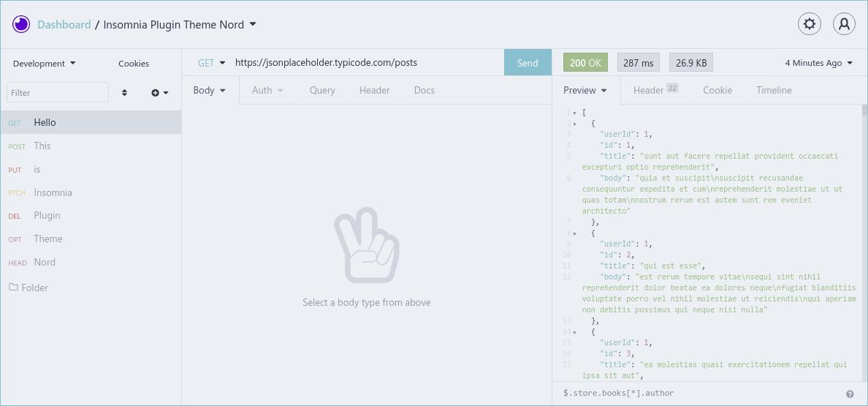Viewport: 868px width, 406px height.
Task: Click the request Filter input field
Action: 58,92
